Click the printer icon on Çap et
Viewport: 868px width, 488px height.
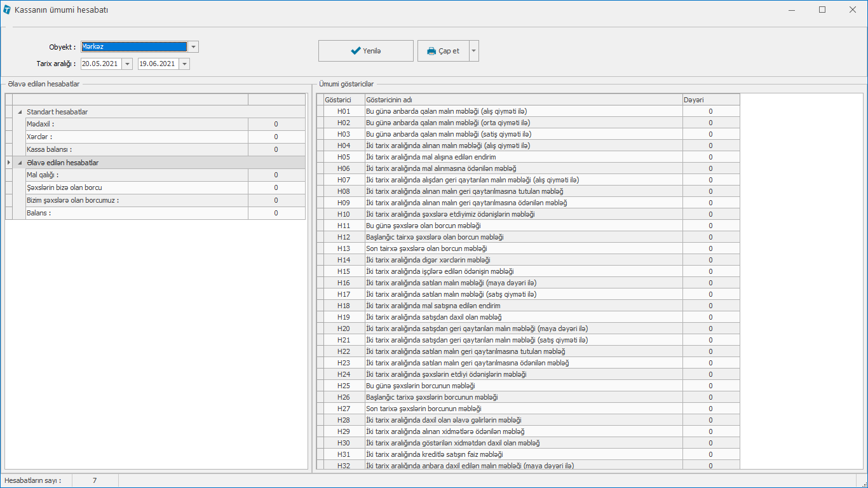(x=431, y=51)
